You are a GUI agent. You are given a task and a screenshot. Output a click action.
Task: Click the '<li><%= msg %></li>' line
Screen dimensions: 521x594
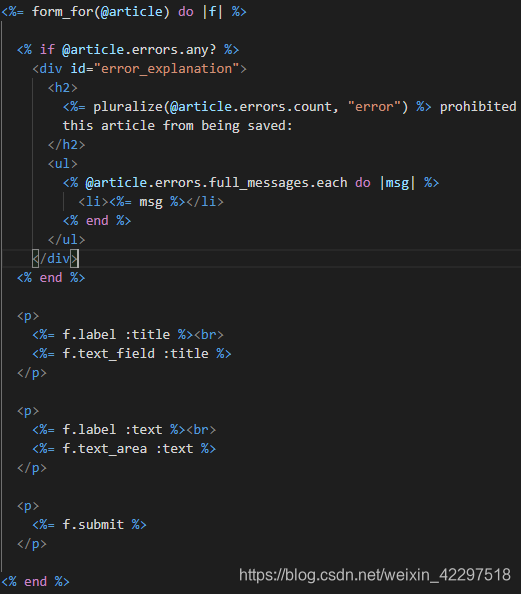click(151, 202)
